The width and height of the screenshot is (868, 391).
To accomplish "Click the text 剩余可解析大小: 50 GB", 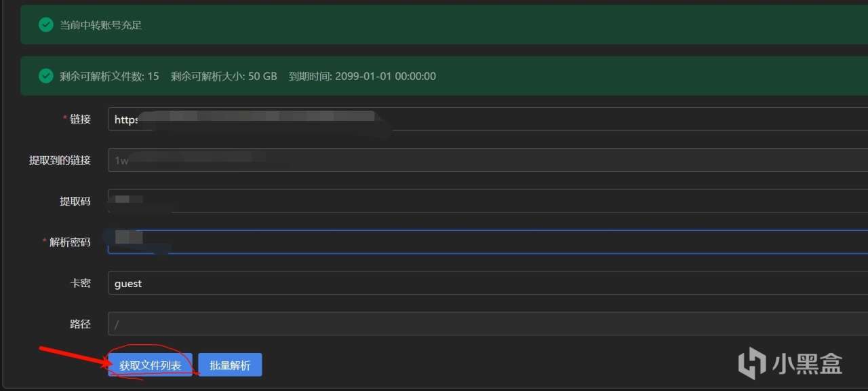I will pyautogui.click(x=224, y=76).
